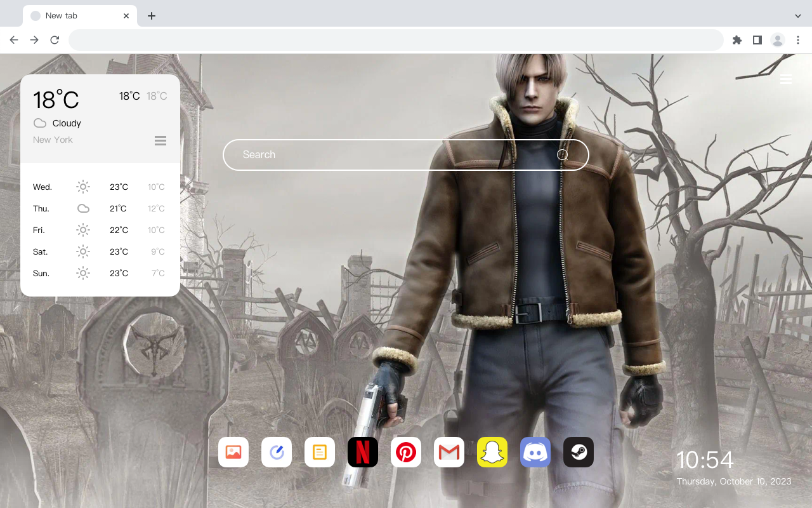
Task: Go back with the back arrow
Action: [14, 40]
